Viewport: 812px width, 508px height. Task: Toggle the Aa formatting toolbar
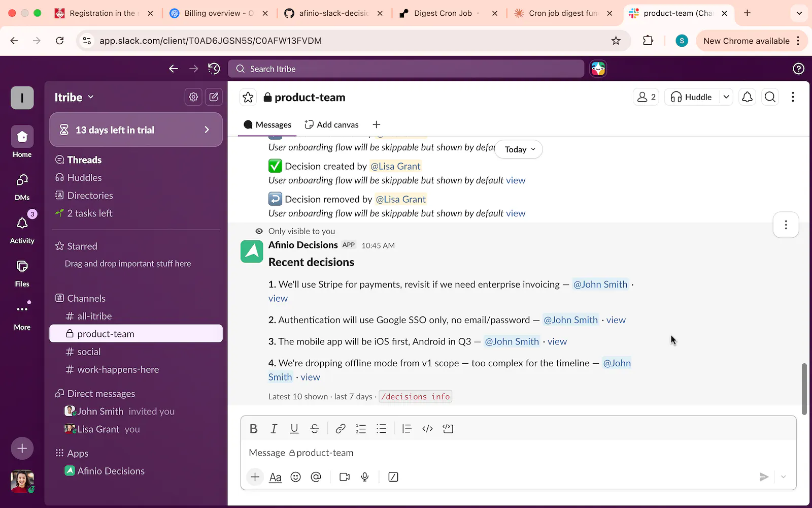275,477
